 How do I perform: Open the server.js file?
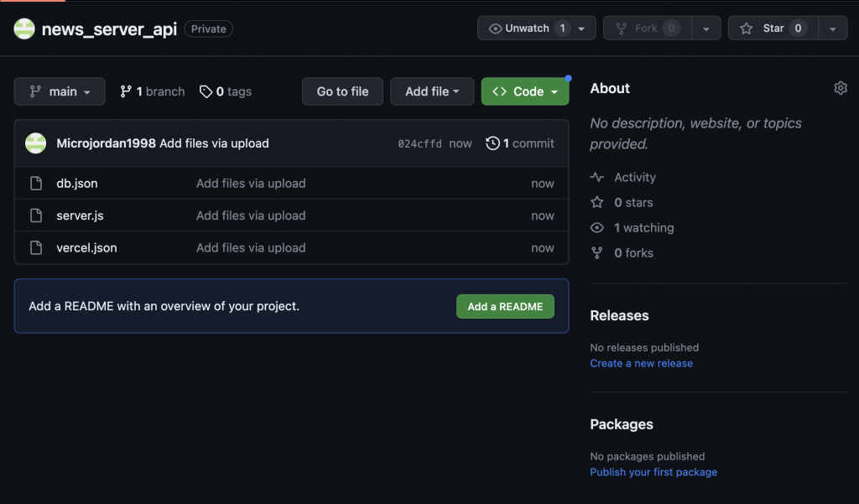click(x=80, y=216)
